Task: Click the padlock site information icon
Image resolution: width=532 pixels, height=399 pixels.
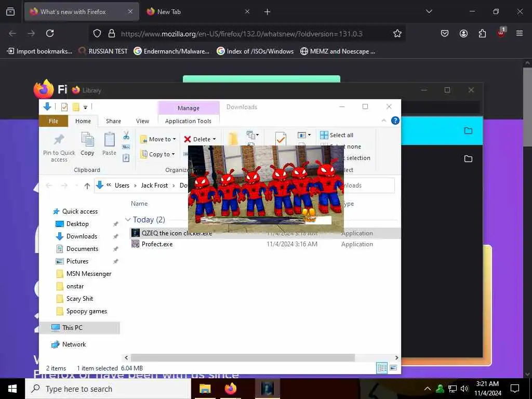Action: click(x=111, y=33)
